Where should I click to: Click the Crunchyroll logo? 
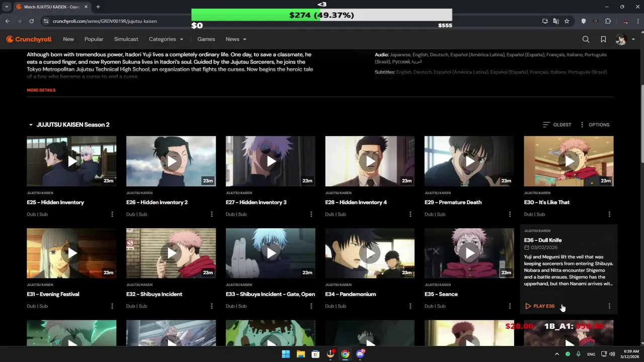pos(29,39)
